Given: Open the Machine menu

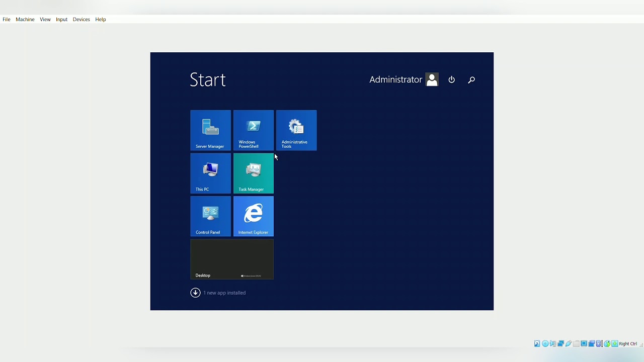Looking at the screenshot, I should point(25,19).
